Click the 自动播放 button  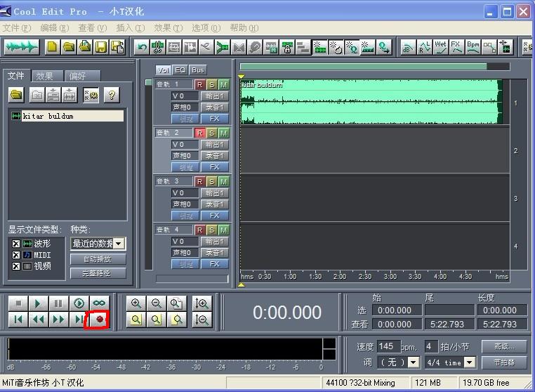pos(98,259)
